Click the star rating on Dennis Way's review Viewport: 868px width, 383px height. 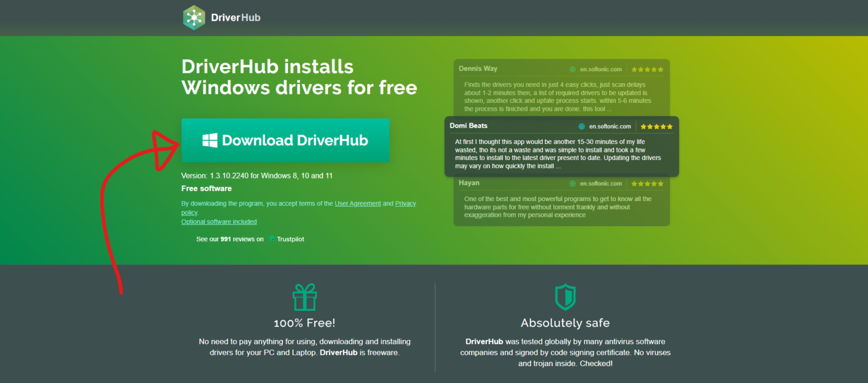(x=647, y=69)
